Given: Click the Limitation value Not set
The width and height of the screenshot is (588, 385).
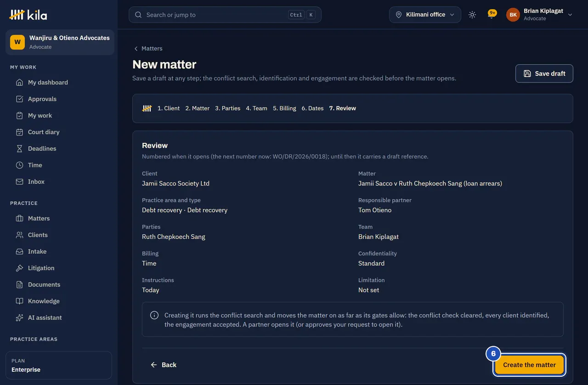Looking at the screenshot, I should 368,290.
